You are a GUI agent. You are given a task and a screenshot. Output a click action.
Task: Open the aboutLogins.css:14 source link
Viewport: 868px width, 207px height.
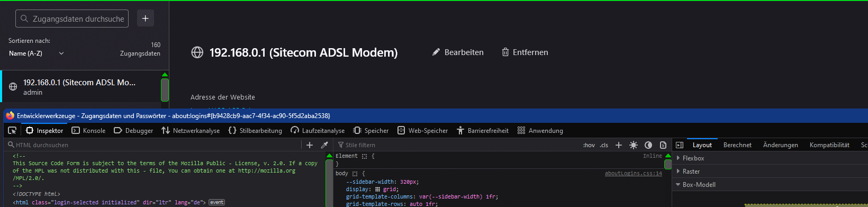pos(634,174)
